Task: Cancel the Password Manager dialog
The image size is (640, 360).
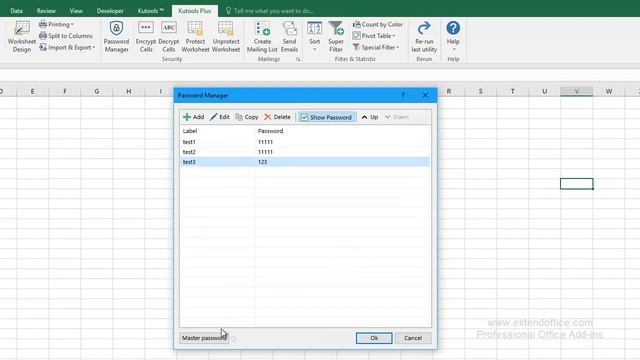Action: (x=413, y=338)
